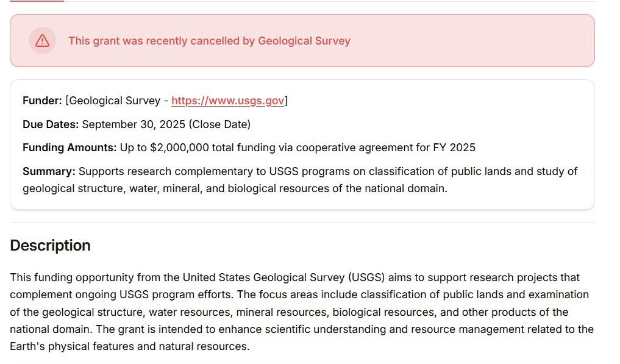620x364 pixels.
Task: Select the Funder label
Action: tap(42, 101)
